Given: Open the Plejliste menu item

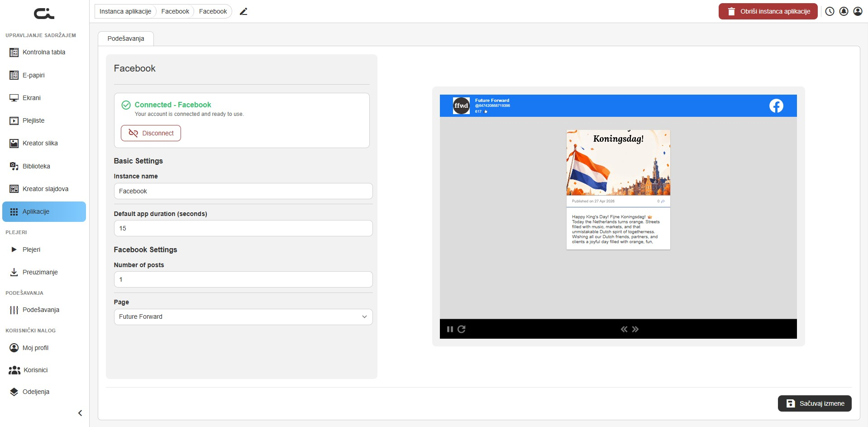Looking at the screenshot, I should tap(44, 121).
